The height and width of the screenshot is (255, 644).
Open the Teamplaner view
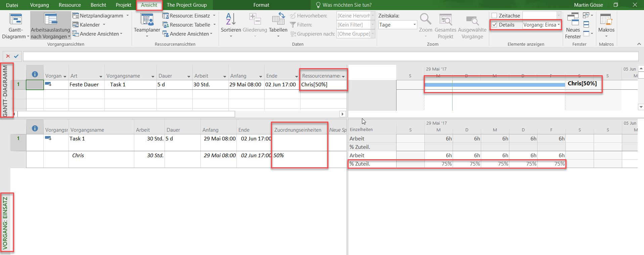pyautogui.click(x=147, y=20)
